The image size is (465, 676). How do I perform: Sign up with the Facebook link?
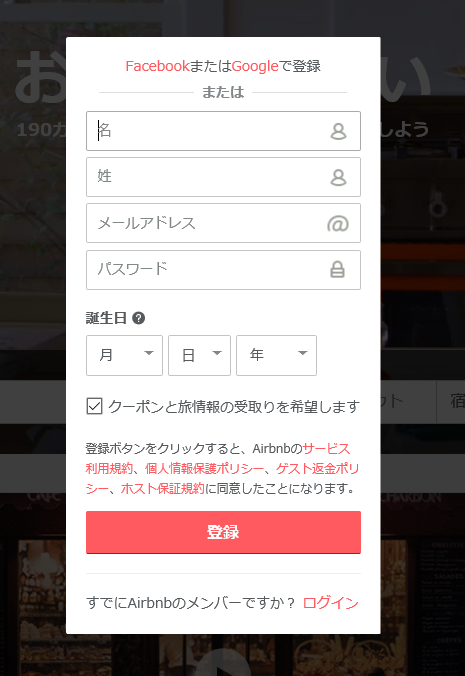(x=157, y=66)
